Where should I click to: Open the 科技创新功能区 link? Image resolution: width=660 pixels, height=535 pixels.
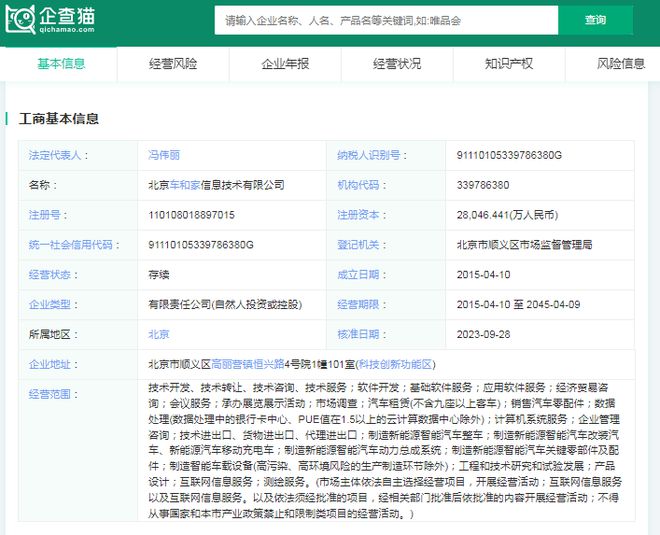(395, 365)
